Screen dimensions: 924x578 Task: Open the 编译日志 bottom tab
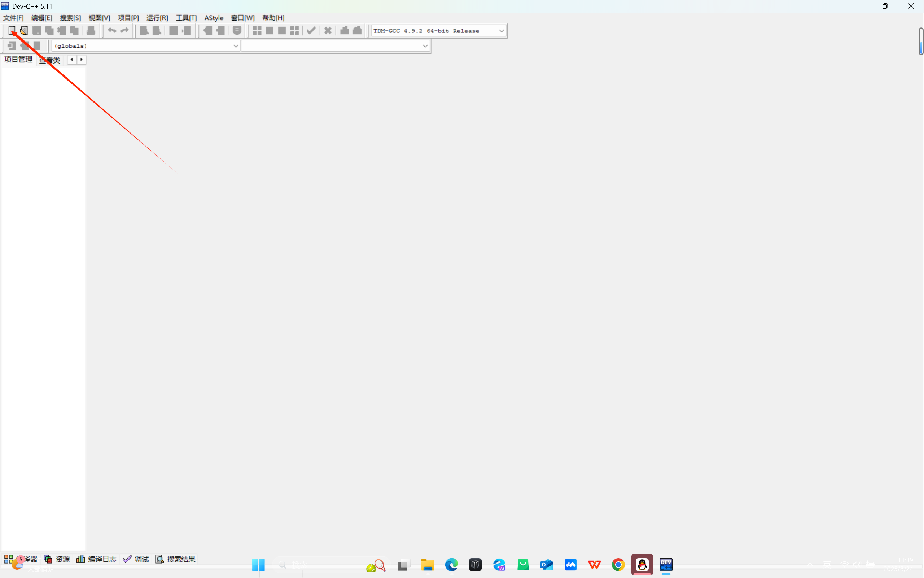click(x=97, y=559)
